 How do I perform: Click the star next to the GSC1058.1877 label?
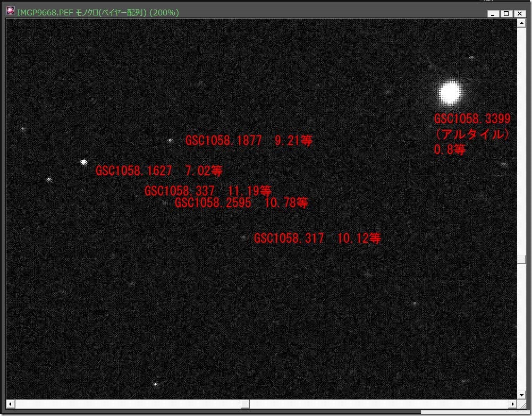click(170, 140)
